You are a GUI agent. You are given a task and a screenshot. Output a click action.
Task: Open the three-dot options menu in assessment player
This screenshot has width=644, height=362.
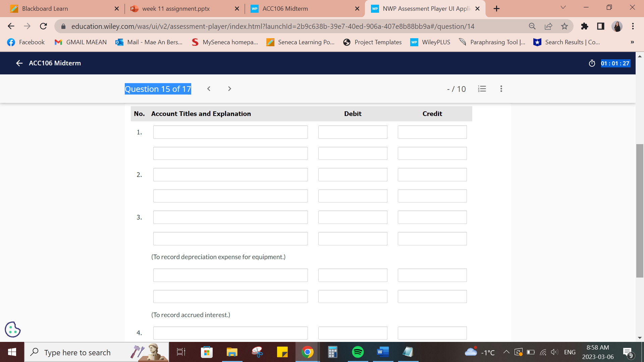pyautogui.click(x=501, y=88)
